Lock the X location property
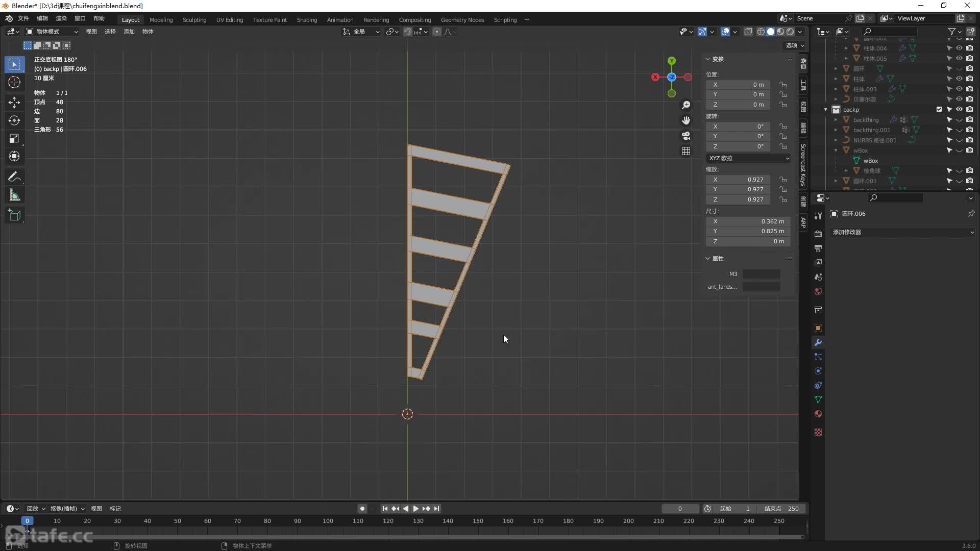 (x=783, y=85)
